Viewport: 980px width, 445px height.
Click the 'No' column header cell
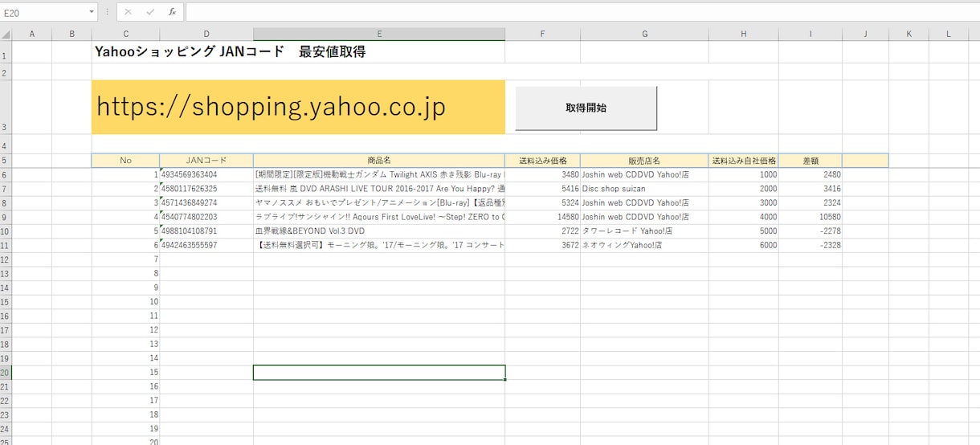coord(125,161)
